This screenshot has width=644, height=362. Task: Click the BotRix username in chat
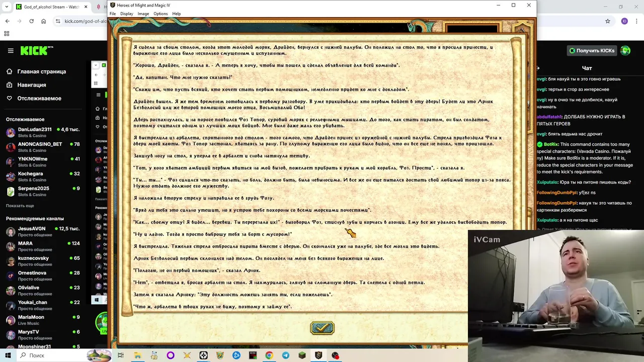click(x=550, y=144)
